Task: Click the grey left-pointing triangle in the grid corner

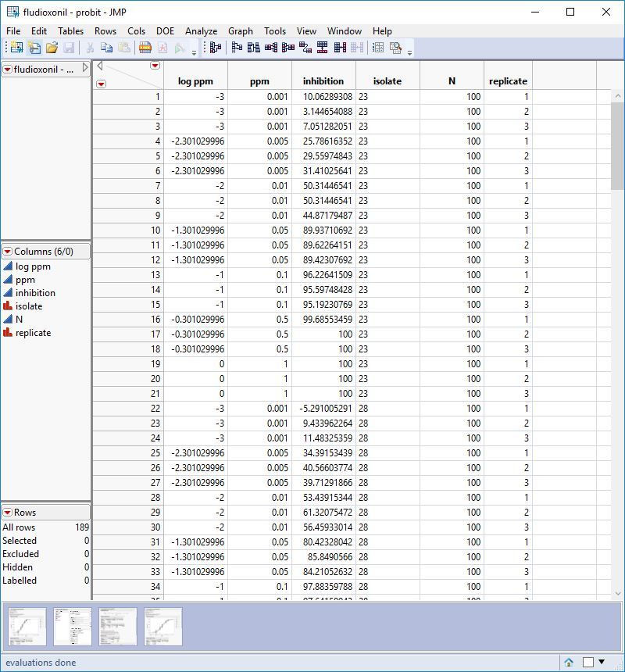Action: [100, 66]
